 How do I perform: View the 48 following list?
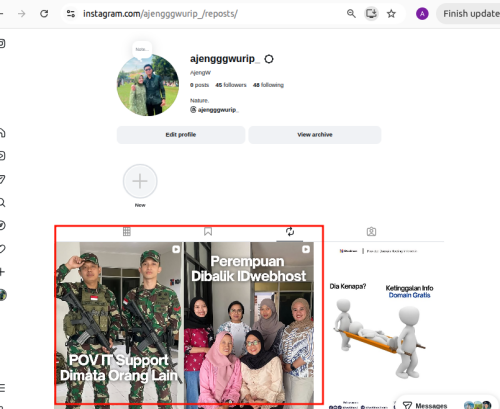click(268, 85)
